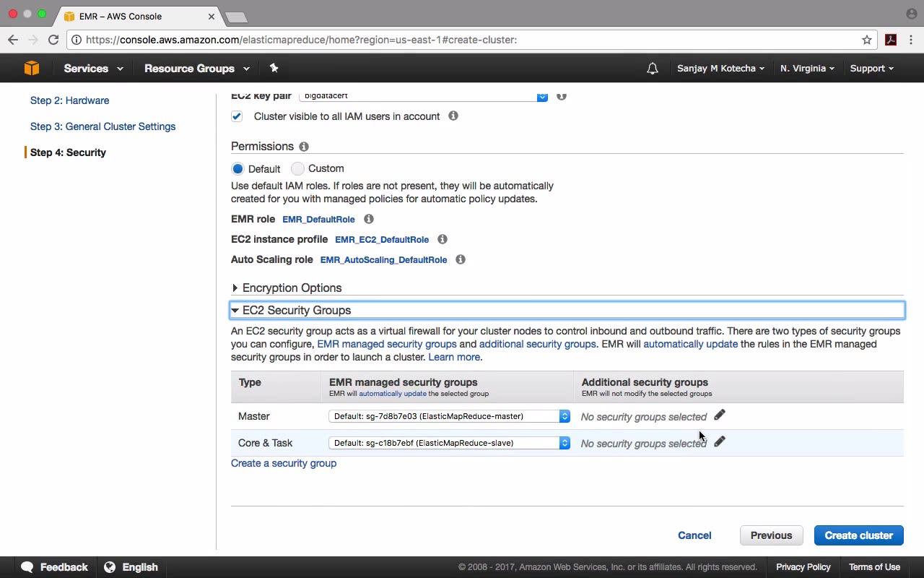Viewport: 924px width, 578px height.
Task: Open a new browser tab
Action: 236,17
